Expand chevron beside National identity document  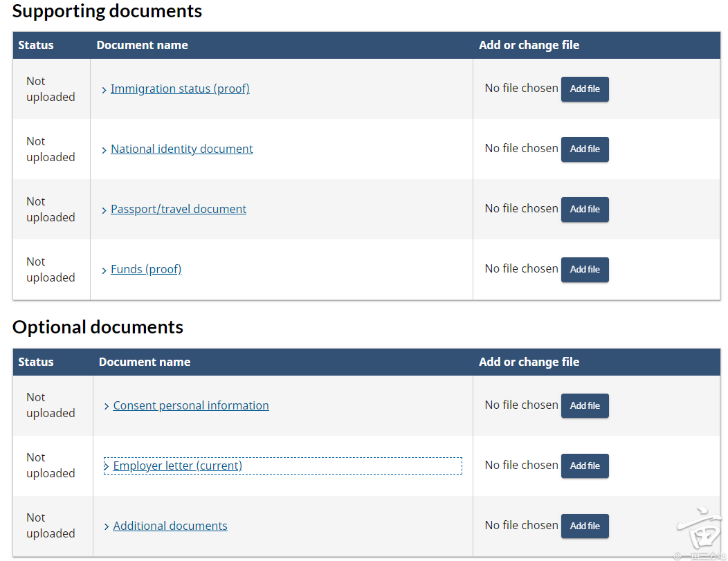[x=104, y=150]
